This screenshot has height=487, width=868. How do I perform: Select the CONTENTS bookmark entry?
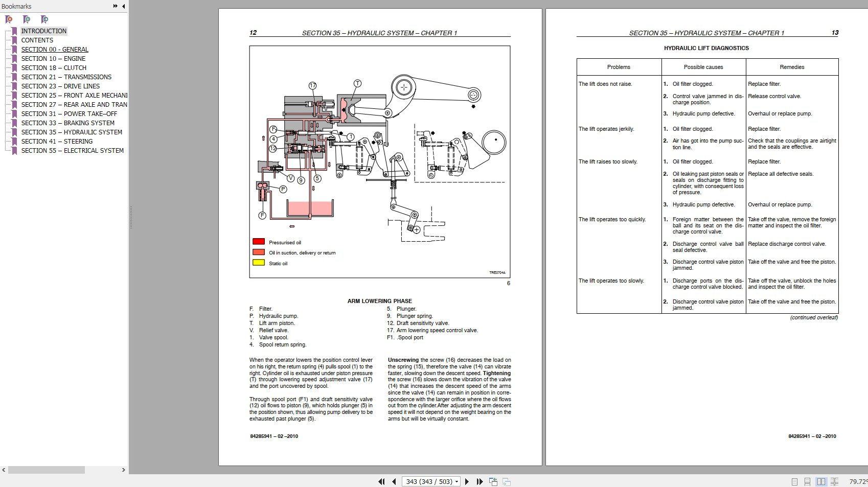click(37, 40)
